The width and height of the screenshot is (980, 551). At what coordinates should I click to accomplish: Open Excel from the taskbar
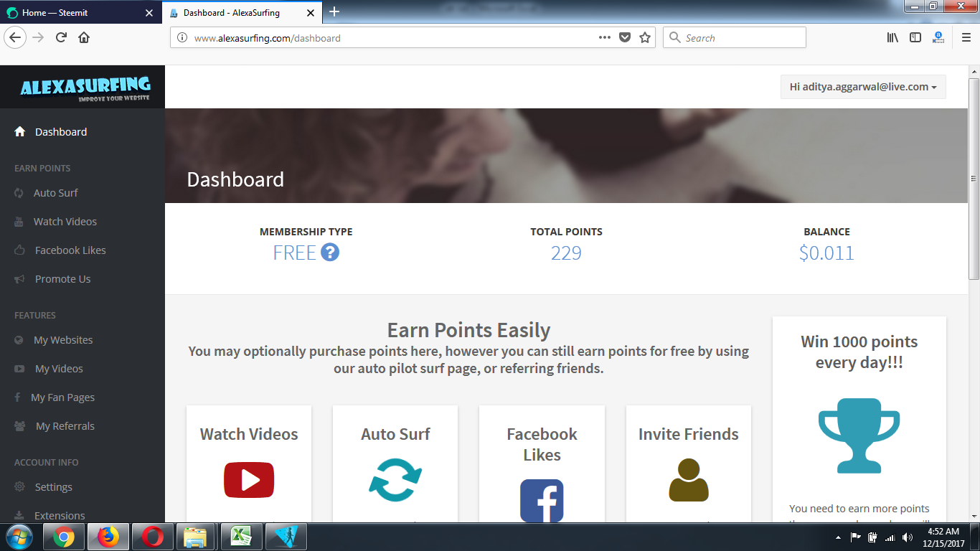[241, 537]
